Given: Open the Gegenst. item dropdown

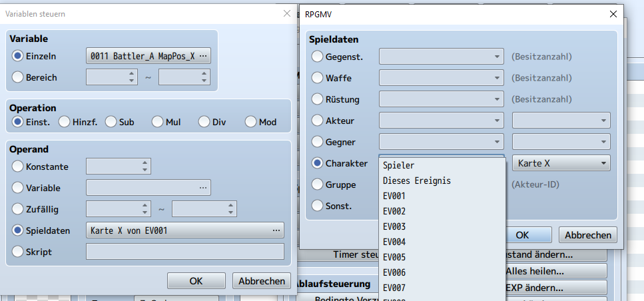Looking at the screenshot, I should pos(441,56).
